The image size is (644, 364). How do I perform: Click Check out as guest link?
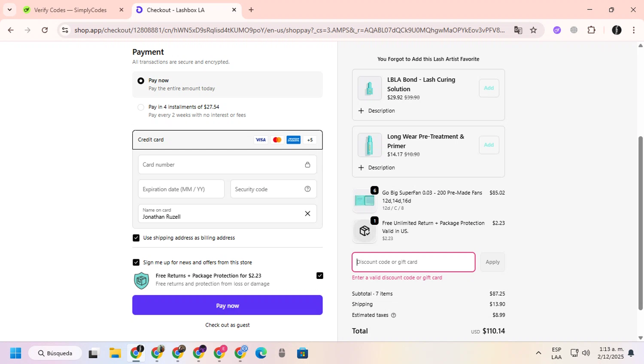[x=228, y=325]
